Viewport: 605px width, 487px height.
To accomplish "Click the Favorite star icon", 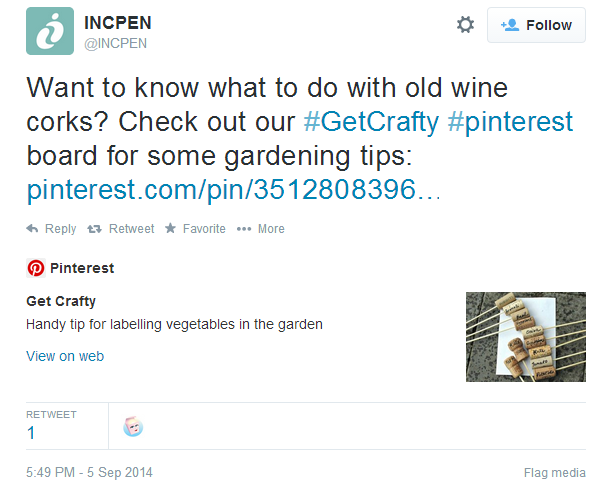I will tap(171, 229).
